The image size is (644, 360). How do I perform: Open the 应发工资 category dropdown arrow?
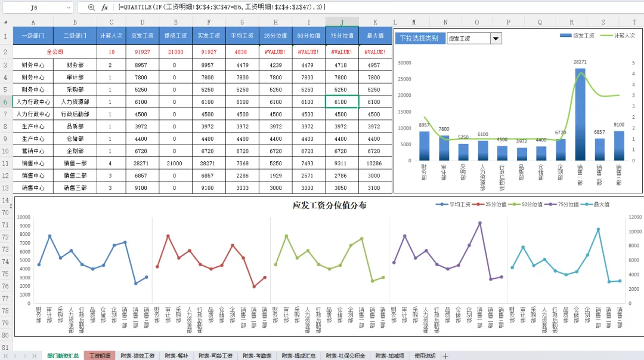click(x=496, y=39)
